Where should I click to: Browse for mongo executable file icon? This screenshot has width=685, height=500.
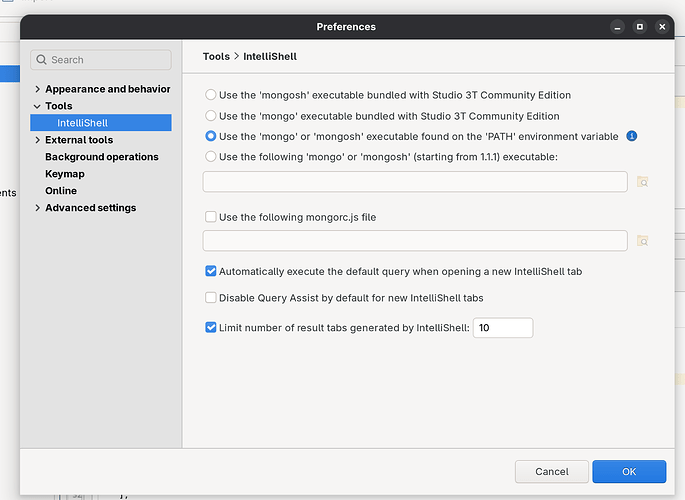[x=642, y=182]
